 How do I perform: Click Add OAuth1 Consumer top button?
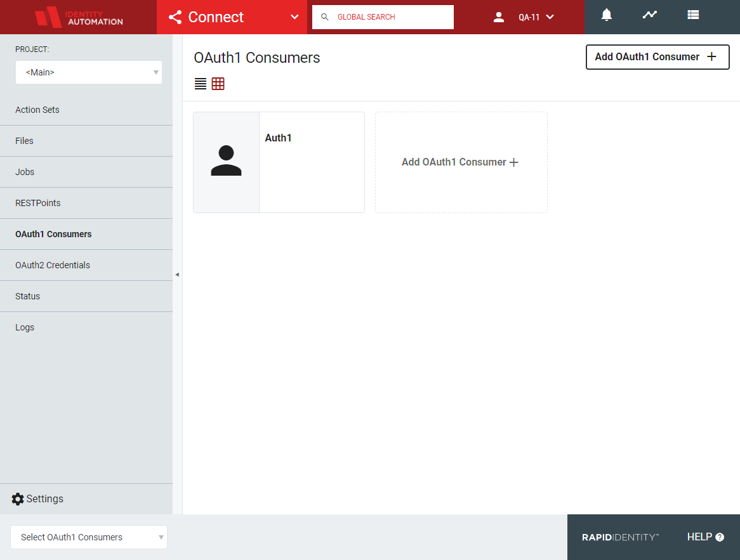tap(657, 57)
